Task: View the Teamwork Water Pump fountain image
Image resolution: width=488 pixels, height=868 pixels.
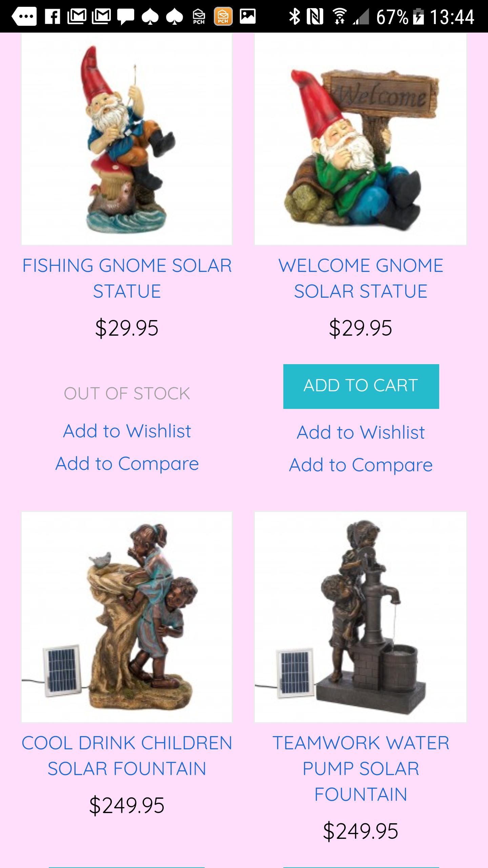Action: (x=361, y=617)
